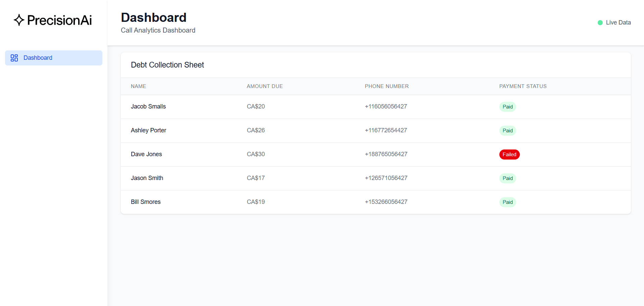Image resolution: width=644 pixels, height=306 pixels.
Task: Select the Dashboard item in the sidebar
Action: point(38,58)
